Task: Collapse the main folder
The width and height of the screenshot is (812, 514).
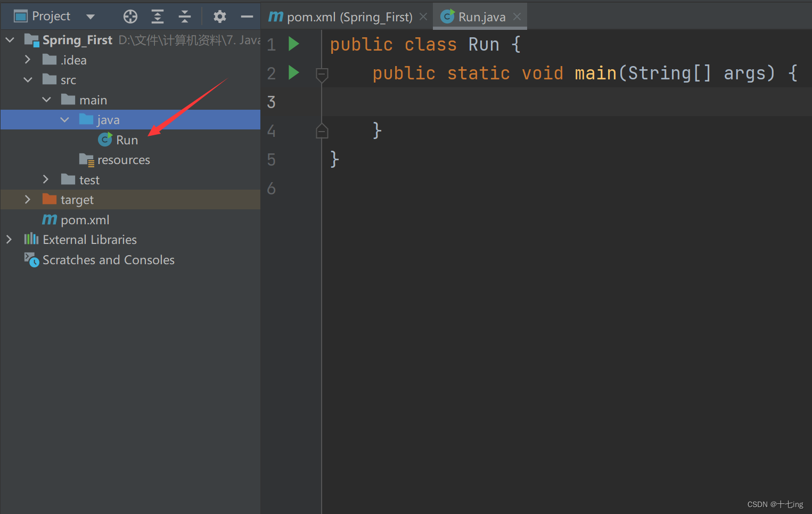Action: click(x=46, y=100)
